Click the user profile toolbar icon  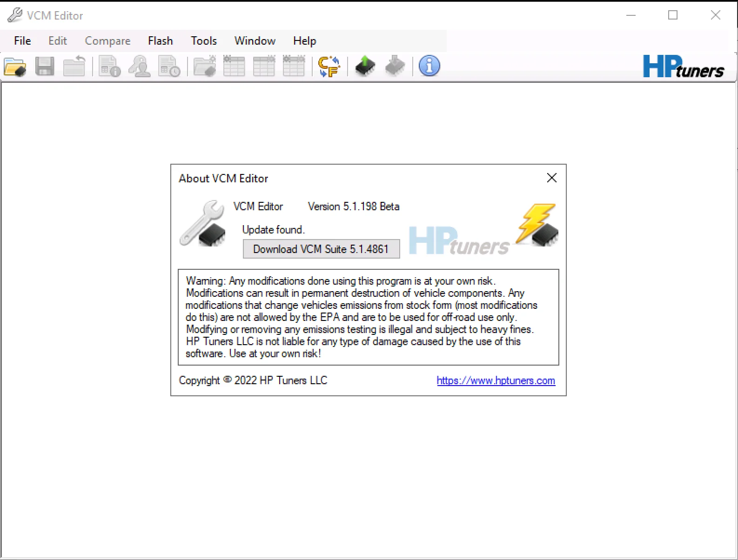pos(140,67)
